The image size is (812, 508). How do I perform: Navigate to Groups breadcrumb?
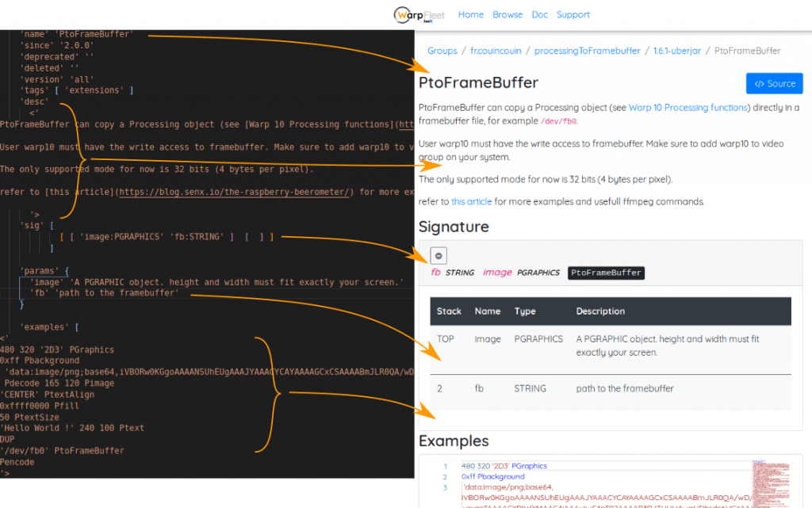442,51
